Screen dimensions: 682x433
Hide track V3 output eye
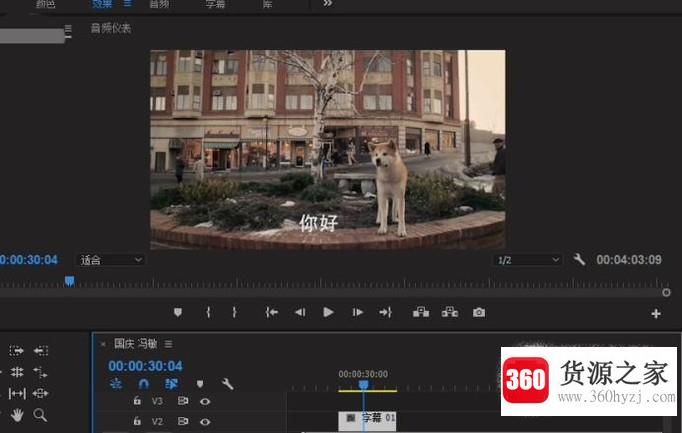[x=205, y=401]
